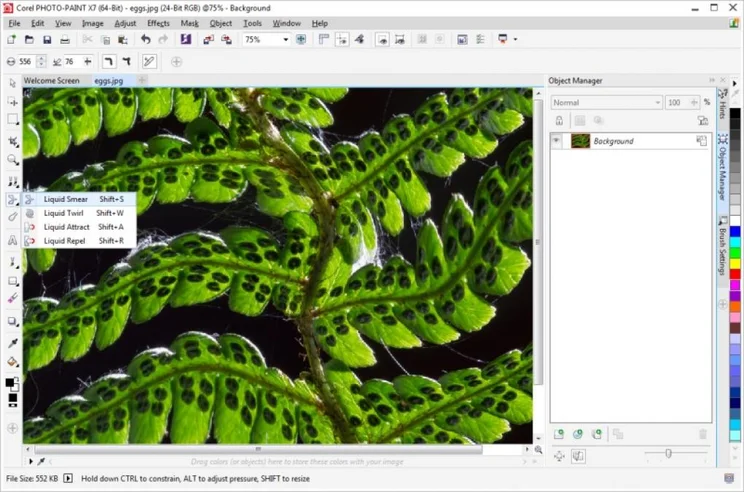Viewport: 744px width, 492px height.
Task: Click the Background object thumbnail
Action: (x=580, y=141)
